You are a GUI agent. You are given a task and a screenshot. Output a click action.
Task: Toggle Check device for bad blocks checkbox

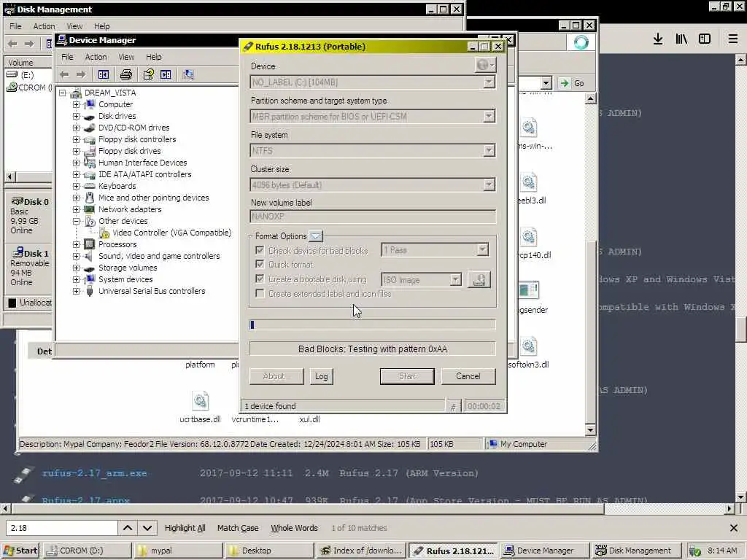260,250
